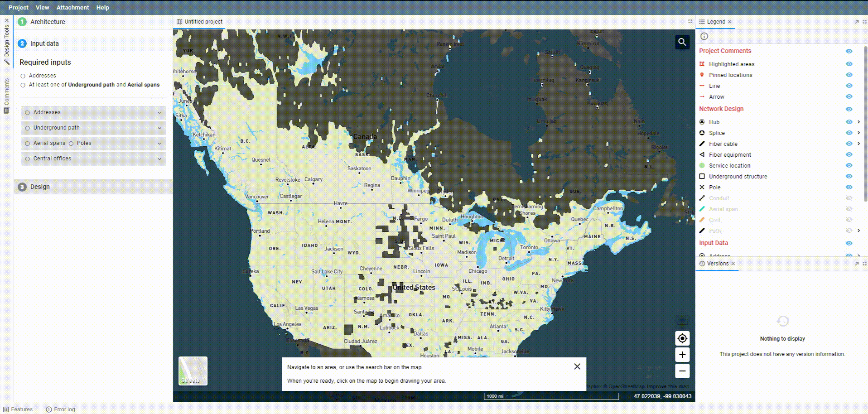Switch basemap using Streets thumbnail
868x414 pixels.
click(x=193, y=371)
